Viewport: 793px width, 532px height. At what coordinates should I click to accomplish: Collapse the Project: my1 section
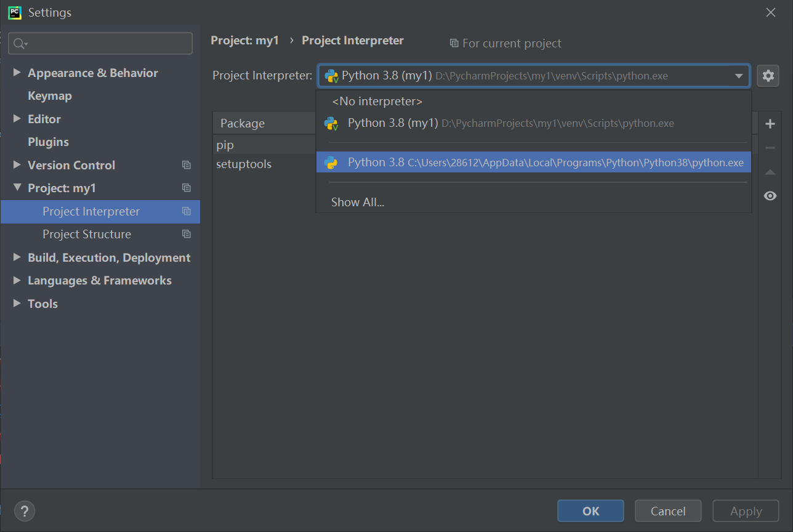point(17,188)
